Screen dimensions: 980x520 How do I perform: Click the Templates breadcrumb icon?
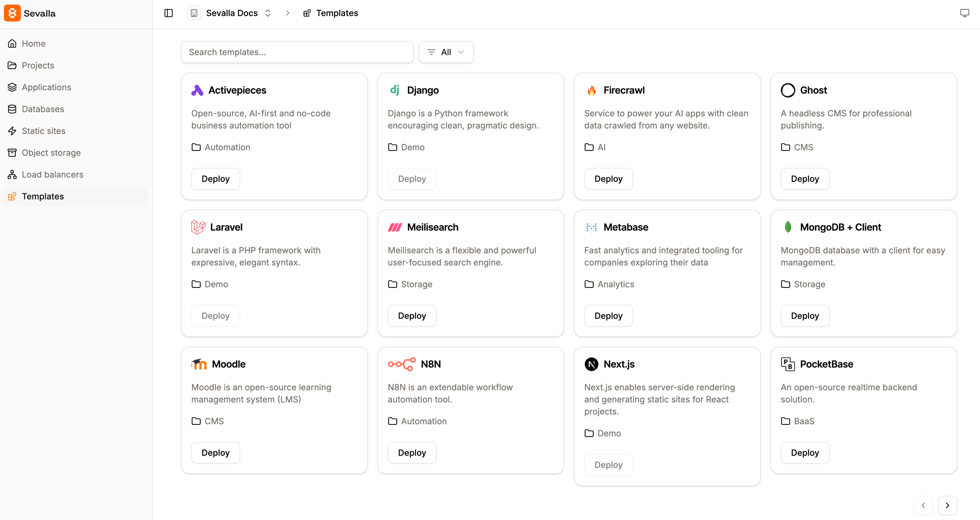tap(307, 13)
